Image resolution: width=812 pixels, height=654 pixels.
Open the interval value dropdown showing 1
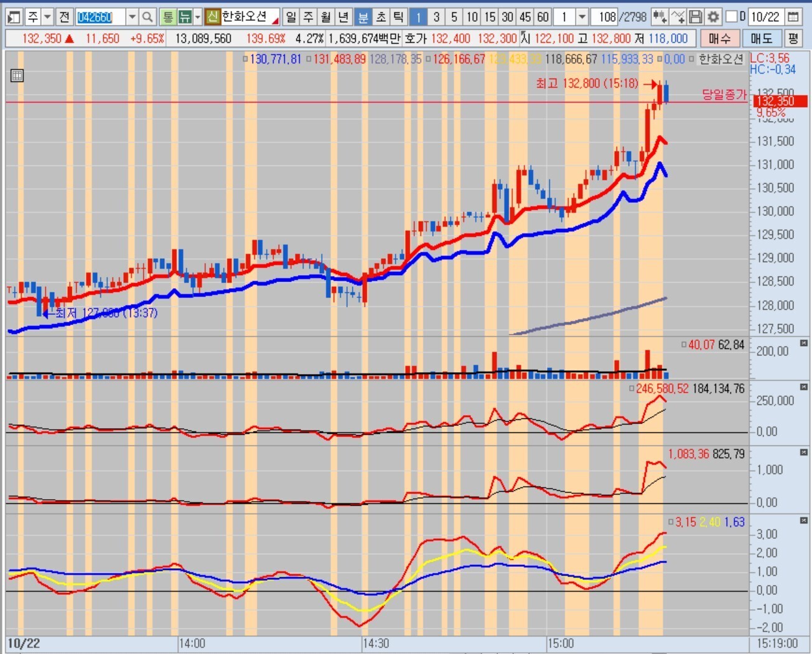pyautogui.click(x=582, y=17)
